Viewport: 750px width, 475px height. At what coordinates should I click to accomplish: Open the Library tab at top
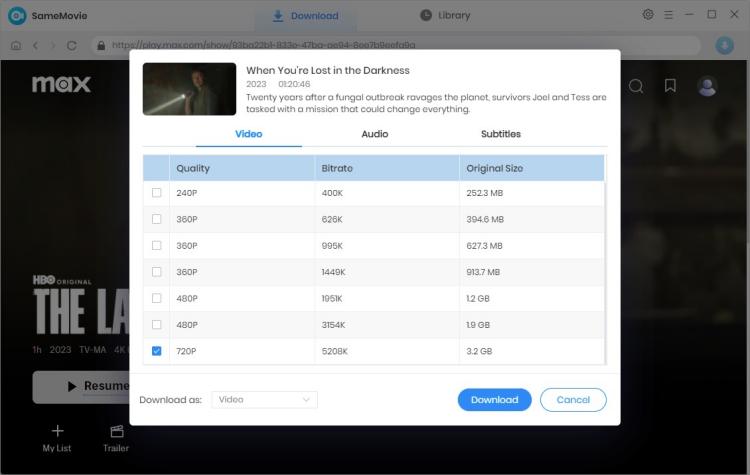[x=445, y=15]
